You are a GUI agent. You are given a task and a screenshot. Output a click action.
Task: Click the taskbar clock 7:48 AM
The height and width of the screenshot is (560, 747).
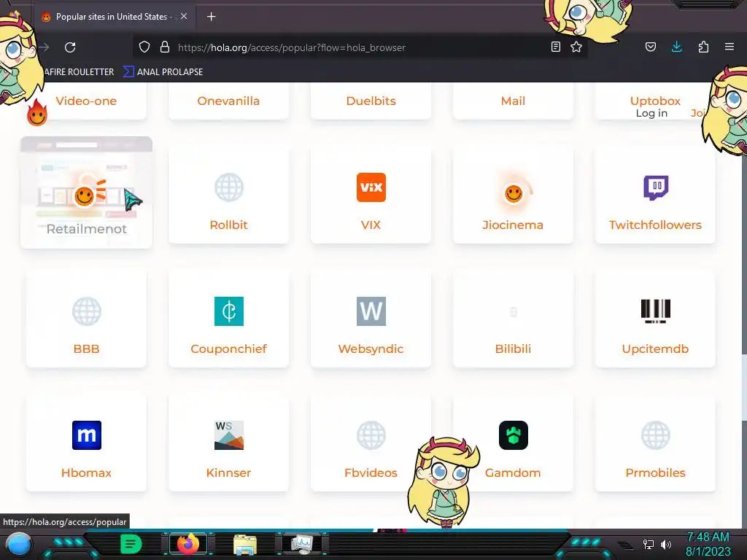coord(708,537)
